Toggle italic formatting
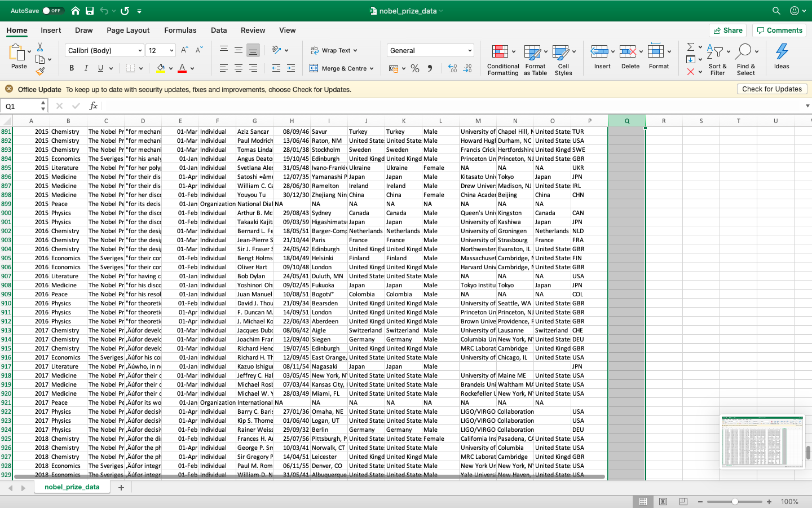Viewport: 812px width, 508px height. (86, 68)
